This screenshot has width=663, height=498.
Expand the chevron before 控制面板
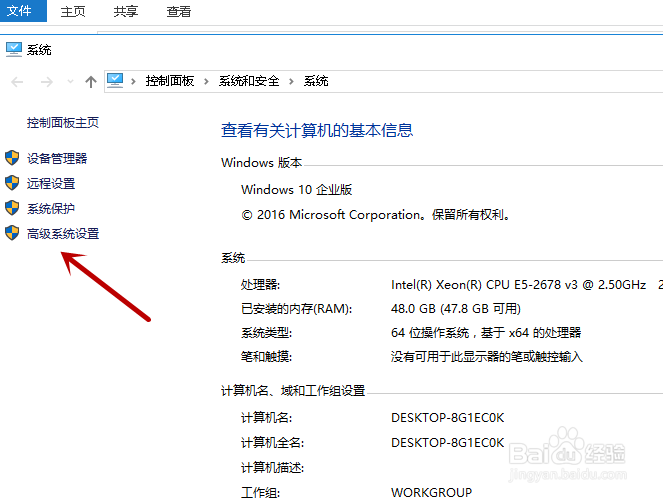click(133, 81)
